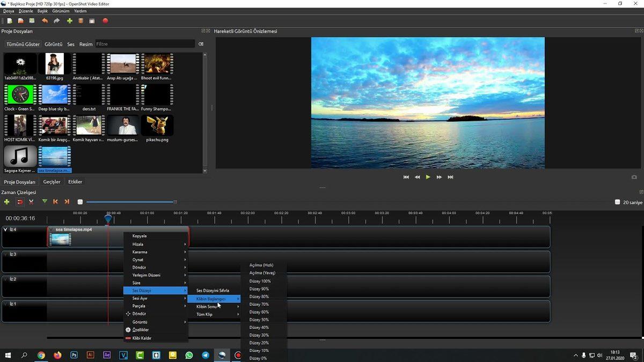
Task: Click the Save Project icon
Action: pos(32,20)
